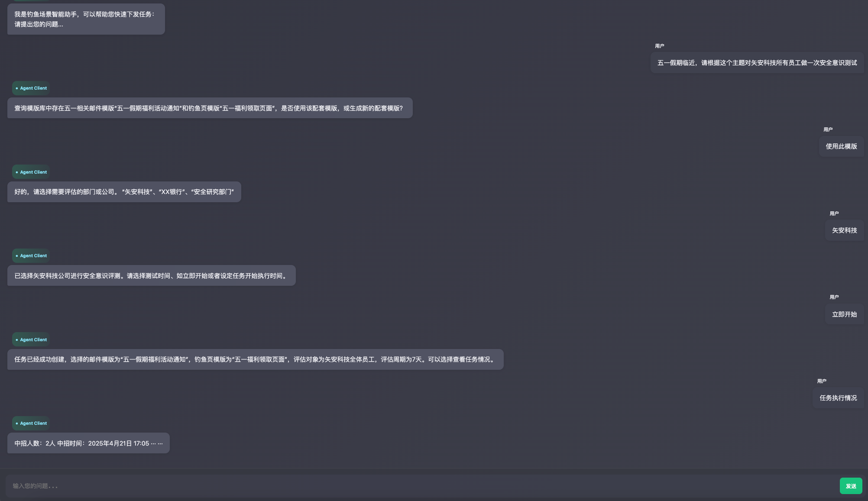Click the green 发送 send button
The width and height of the screenshot is (868, 501).
[x=851, y=486]
